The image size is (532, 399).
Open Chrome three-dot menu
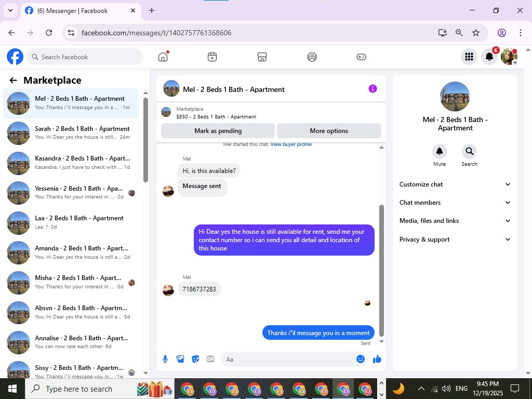point(520,33)
